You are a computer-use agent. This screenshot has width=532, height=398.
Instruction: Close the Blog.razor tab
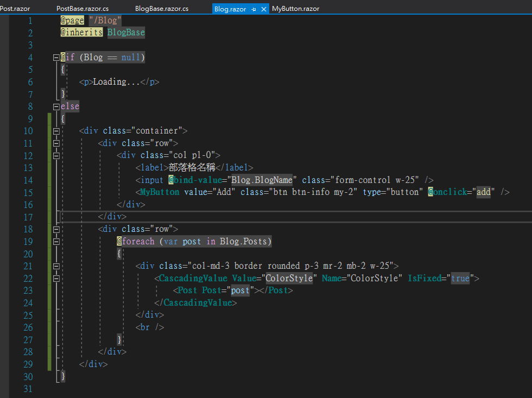(x=264, y=9)
